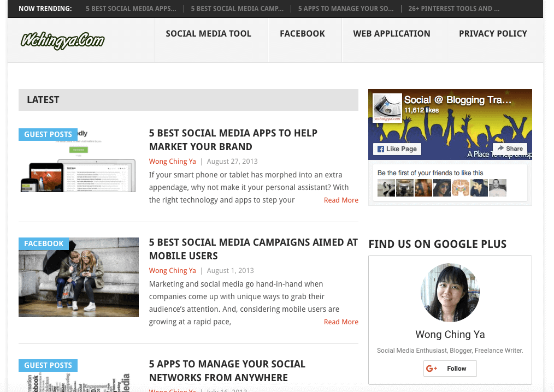
Task: Open the Web Application menu item
Action: [392, 33]
